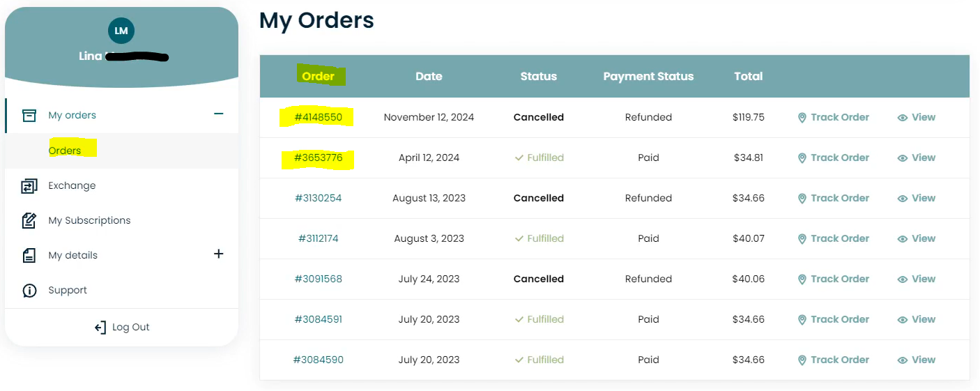Click the My orders box icon
This screenshot has width=980, height=391.
tap(29, 115)
